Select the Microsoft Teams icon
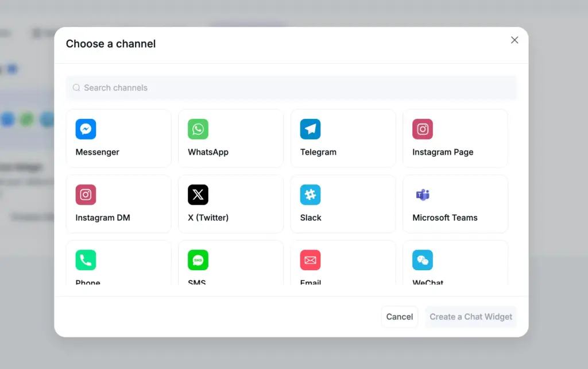Screen dimensions: 588x369 point(423,194)
